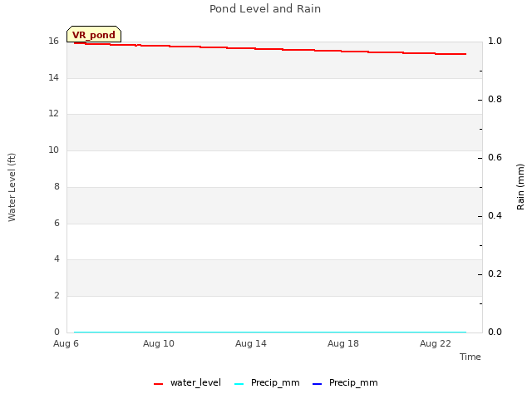This screenshot has width=532, height=399.
Task: Click the chart title Pond Level and Rain
Action: (265, 8)
